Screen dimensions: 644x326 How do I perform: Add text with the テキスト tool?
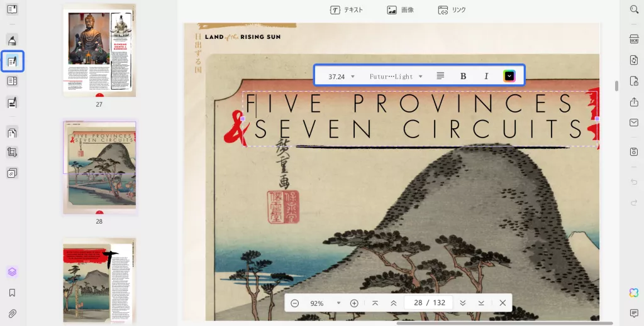tap(347, 10)
